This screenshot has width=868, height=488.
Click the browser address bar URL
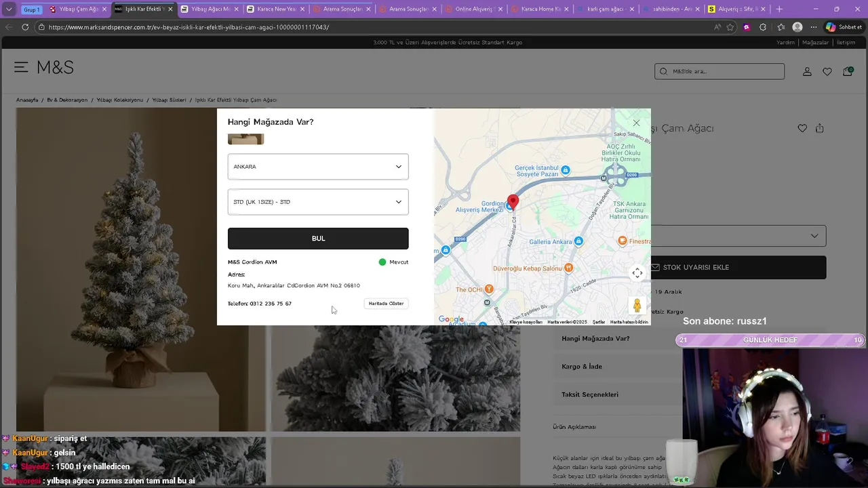pos(189,27)
